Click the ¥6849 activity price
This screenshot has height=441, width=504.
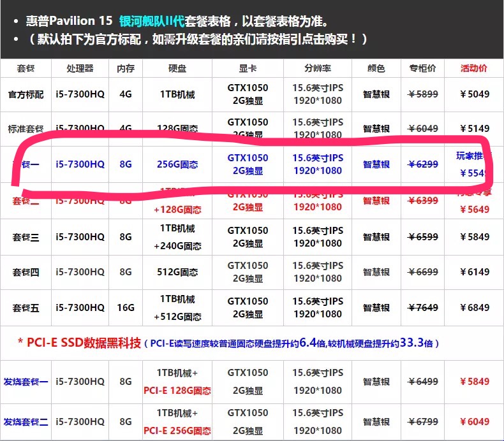475,308
